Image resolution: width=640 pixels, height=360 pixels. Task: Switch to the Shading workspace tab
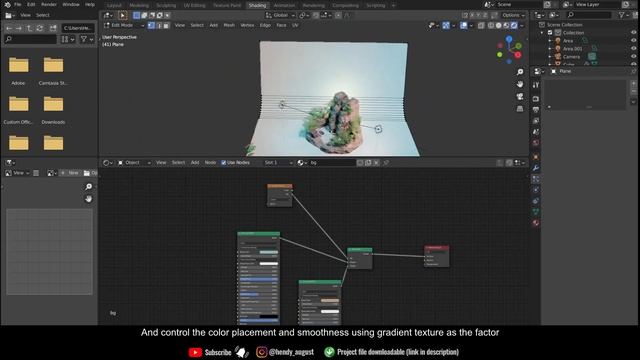257,5
